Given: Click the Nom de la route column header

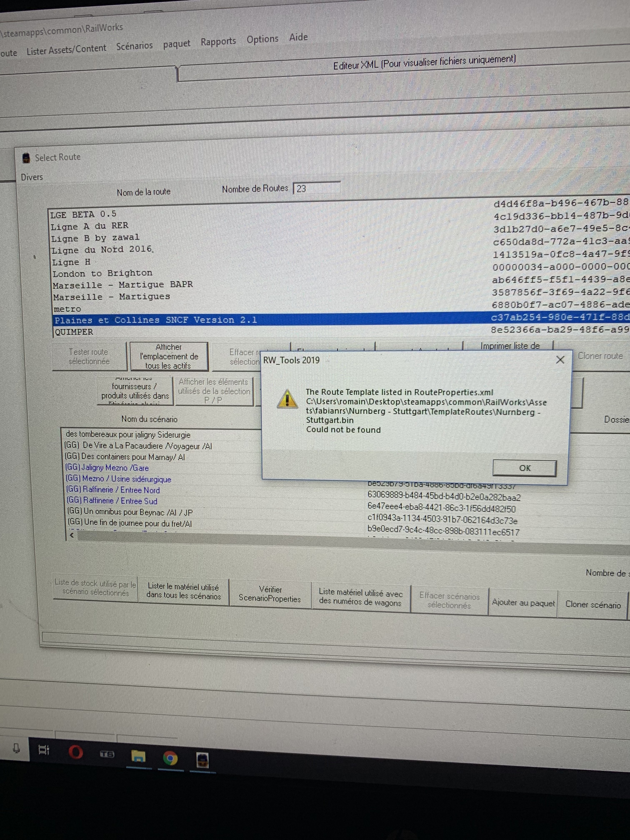Looking at the screenshot, I should tap(144, 192).
